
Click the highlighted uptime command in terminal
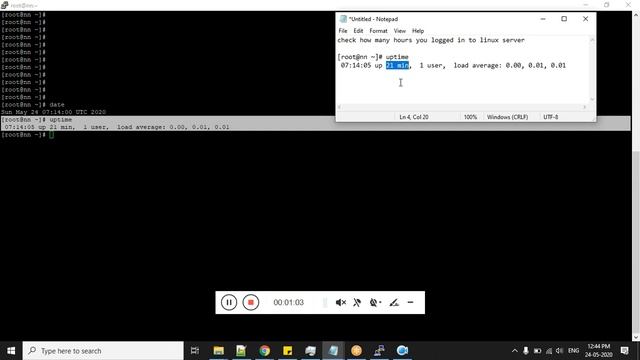[x=36, y=120]
